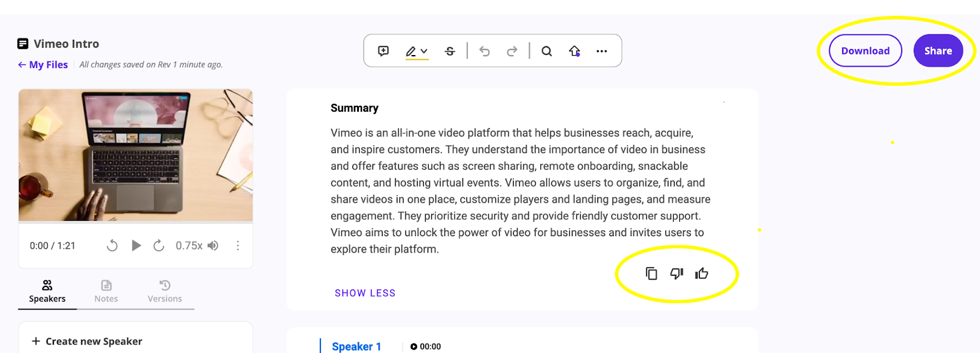Share the Vimeo Intro file

[938, 51]
